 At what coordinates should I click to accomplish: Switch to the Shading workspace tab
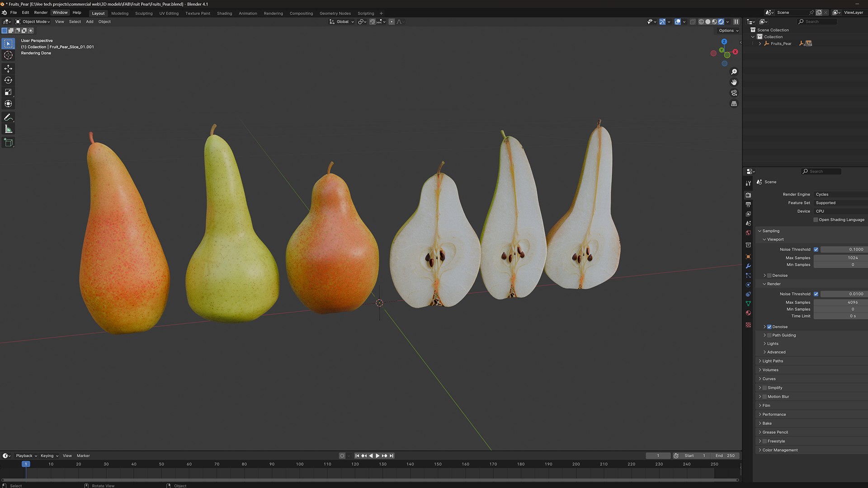pos(224,13)
